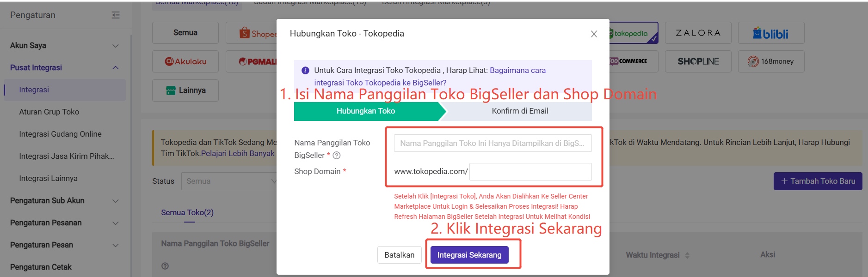Choose the PGMall marketplace card
The image size is (868, 277).
(x=251, y=61)
